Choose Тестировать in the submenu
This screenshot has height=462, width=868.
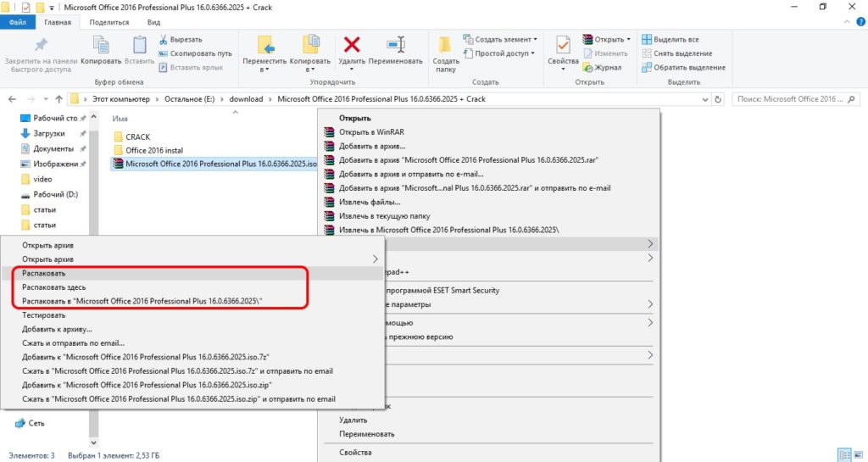tap(192, 315)
